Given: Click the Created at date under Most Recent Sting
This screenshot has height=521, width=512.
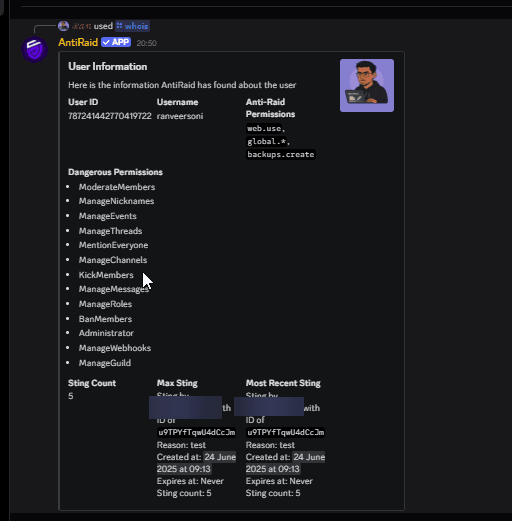Looking at the screenshot, I should [285, 463].
